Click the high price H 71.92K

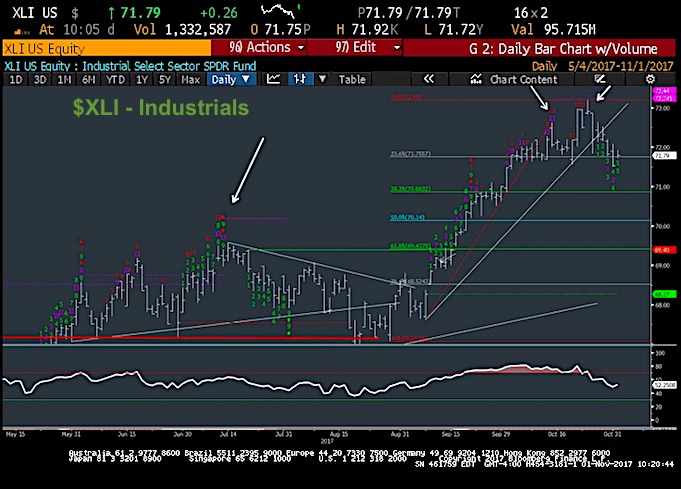[x=367, y=30]
